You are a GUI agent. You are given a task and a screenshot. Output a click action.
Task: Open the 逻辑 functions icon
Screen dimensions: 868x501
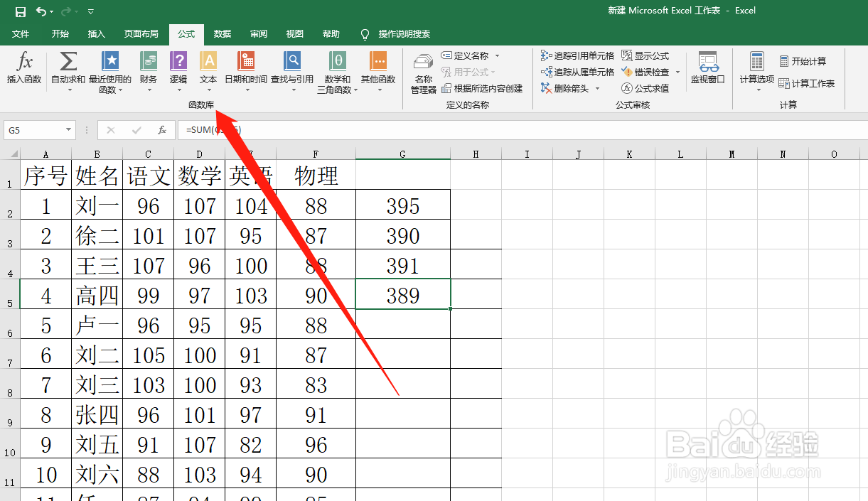[178, 62]
